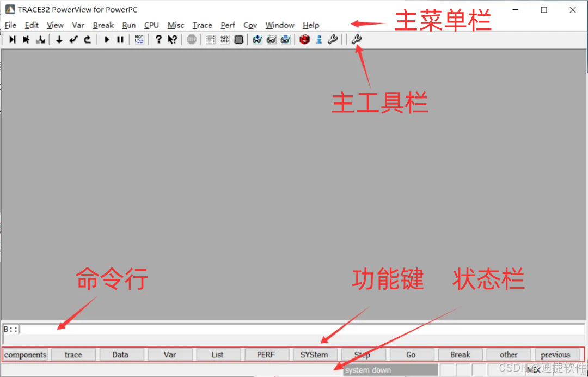Click the Go Return checkmark-arrow icon
Viewport: 588px width, 377px height.
tap(73, 39)
